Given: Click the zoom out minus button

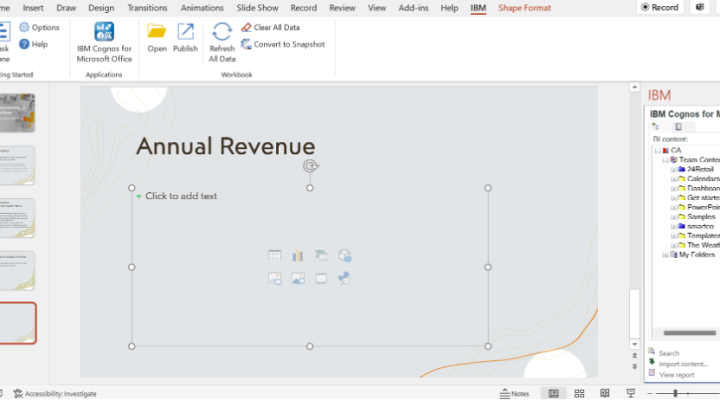Looking at the screenshot, I should [x=650, y=394].
